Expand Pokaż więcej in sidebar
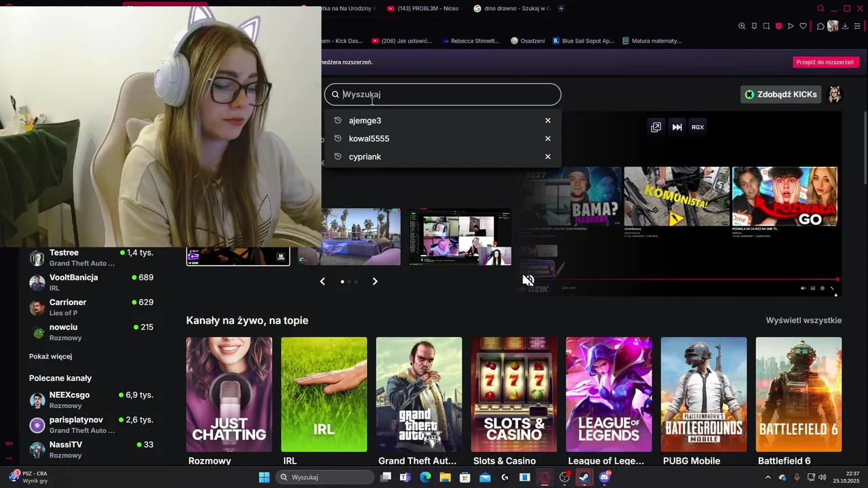 click(50, 357)
